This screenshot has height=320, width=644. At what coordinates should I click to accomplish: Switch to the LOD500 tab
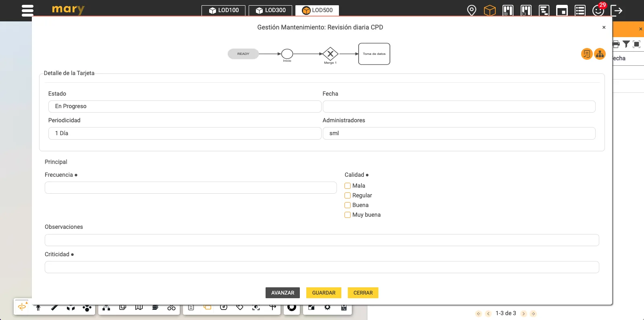(317, 10)
